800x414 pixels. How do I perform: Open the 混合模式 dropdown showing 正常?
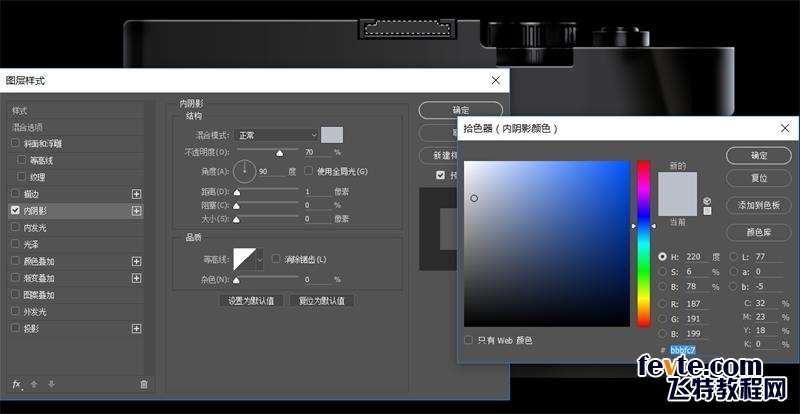click(277, 135)
